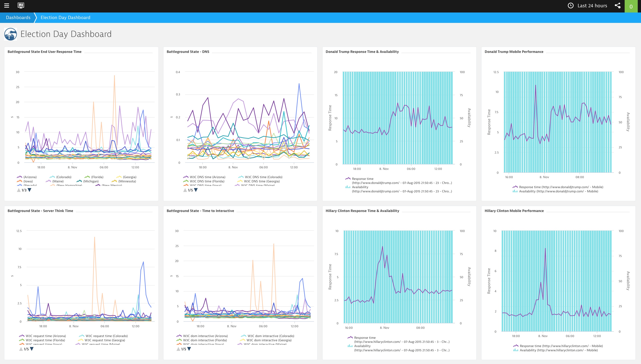Click the Election Day Dashboard logo icon
641x364 pixels.
click(x=11, y=34)
